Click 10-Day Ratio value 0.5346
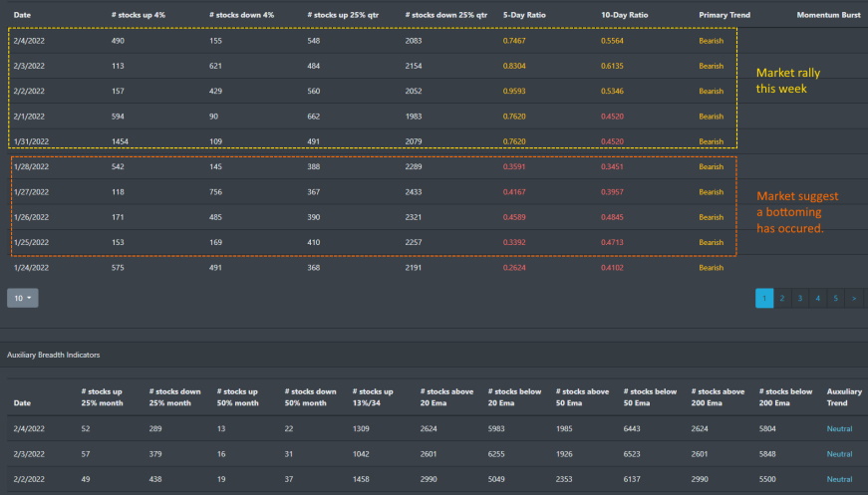 point(612,91)
